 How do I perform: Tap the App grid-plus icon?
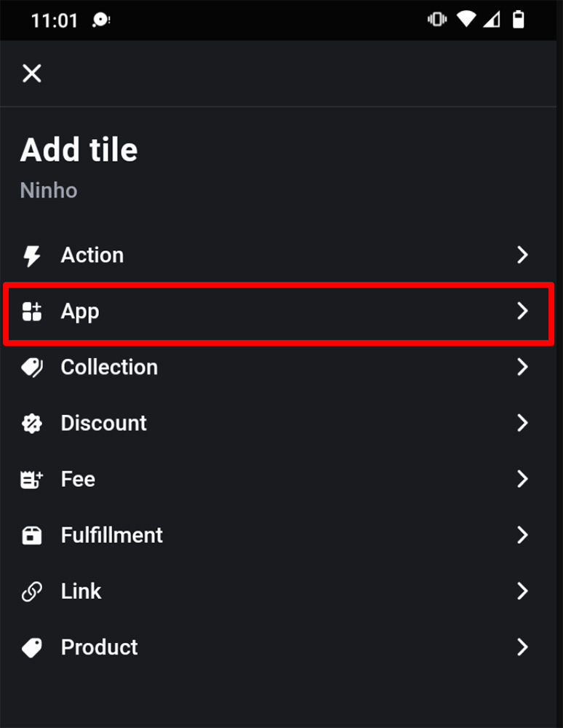(x=31, y=311)
